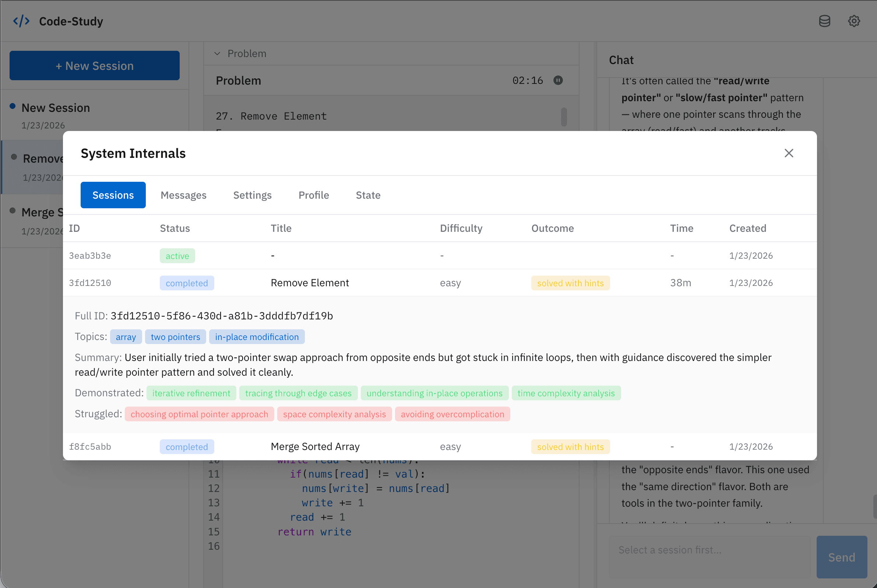Open settings gear icon
Screen dimensions: 877x588
[x=854, y=21]
